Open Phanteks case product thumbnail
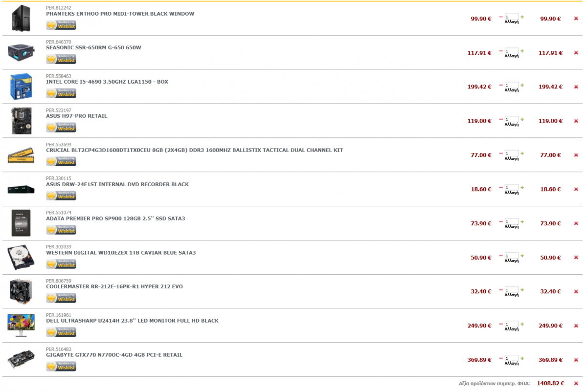587x392 pixels. click(x=21, y=18)
